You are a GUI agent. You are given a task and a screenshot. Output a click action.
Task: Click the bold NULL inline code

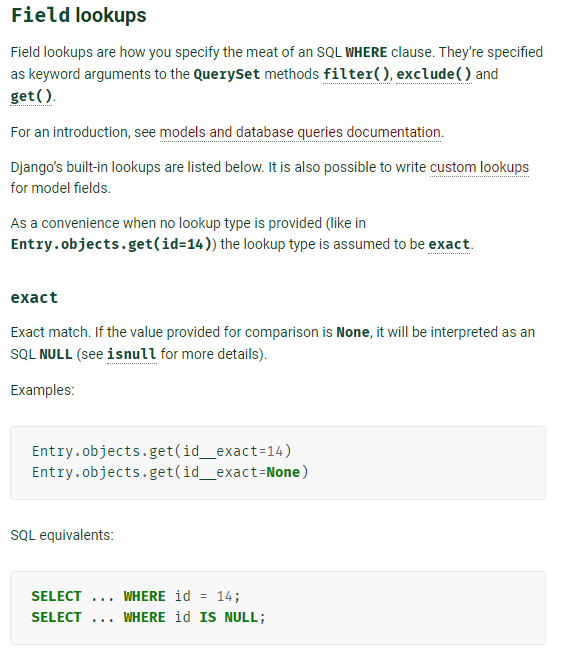coord(55,354)
